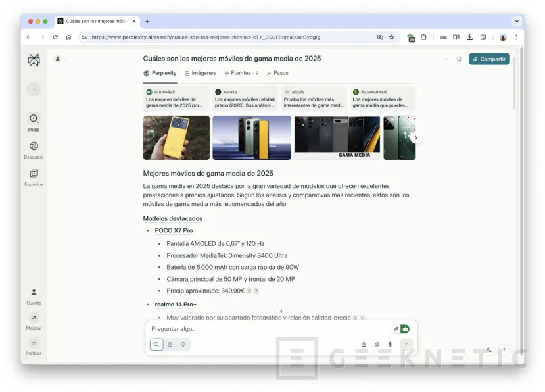Expand user avatar dropdown near title
Screen dimensions: 545x392
click(x=60, y=59)
